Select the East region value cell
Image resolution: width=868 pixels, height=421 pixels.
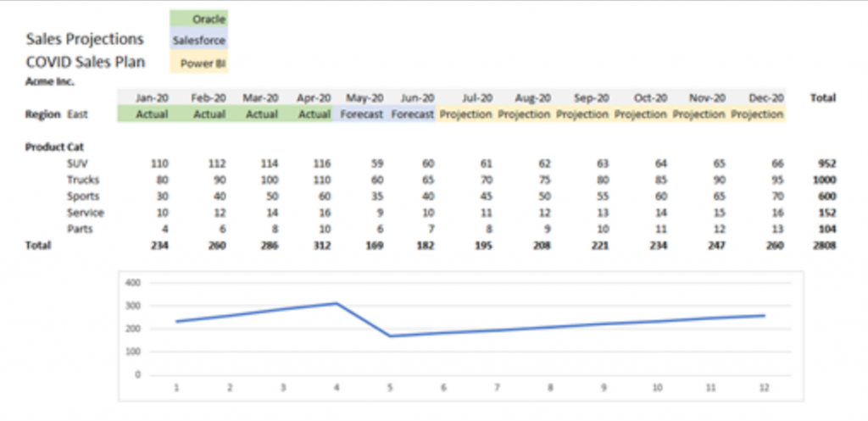pyautogui.click(x=77, y=114)
